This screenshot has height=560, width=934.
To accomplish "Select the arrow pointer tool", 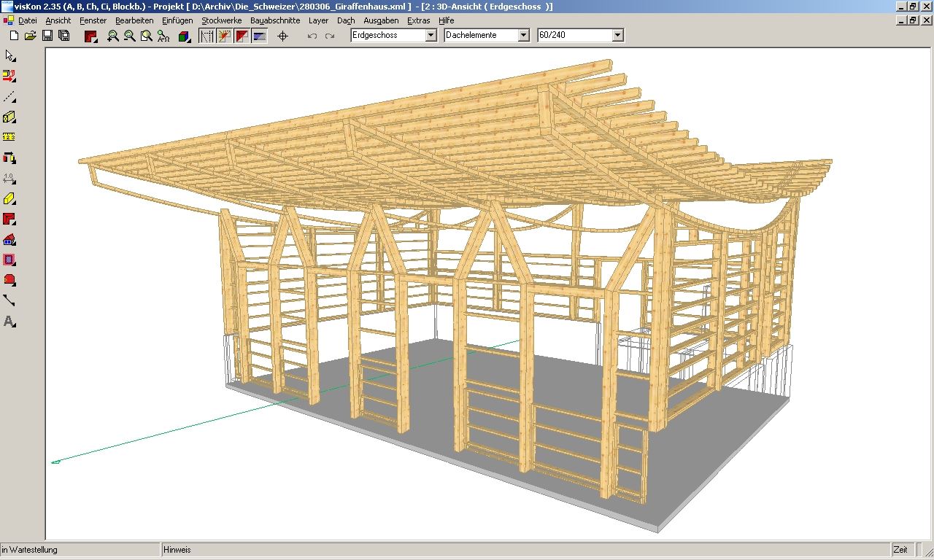I will 9,56.
